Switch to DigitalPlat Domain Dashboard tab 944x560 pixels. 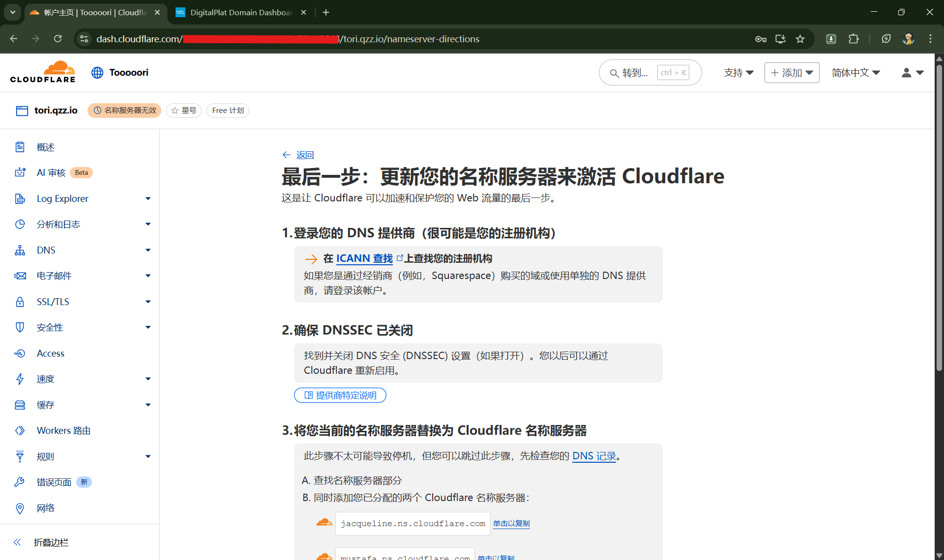pyautogui.click(x=241, y=12)
